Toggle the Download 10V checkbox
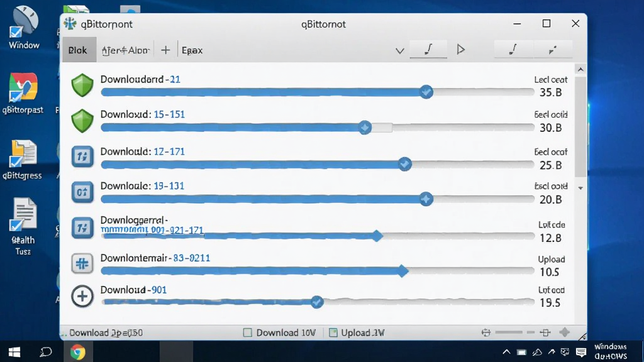The width and height of the screenshot is (644, 362). 248,332
